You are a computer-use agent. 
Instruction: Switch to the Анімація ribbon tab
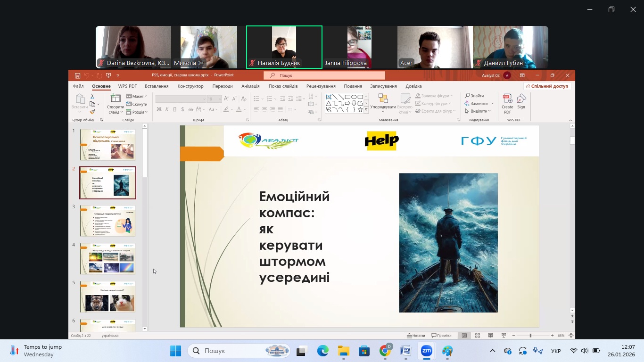click(250, 86)
